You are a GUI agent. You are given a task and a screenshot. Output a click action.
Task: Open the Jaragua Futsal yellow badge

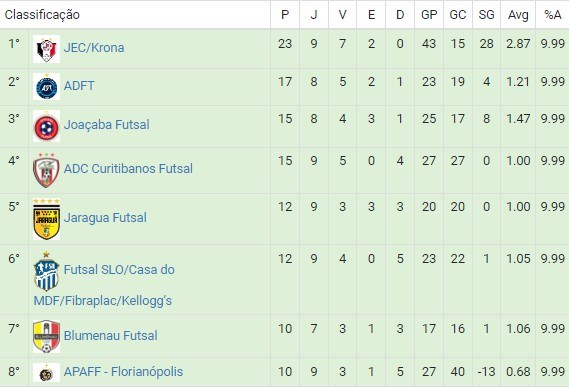tap(46, 219)
